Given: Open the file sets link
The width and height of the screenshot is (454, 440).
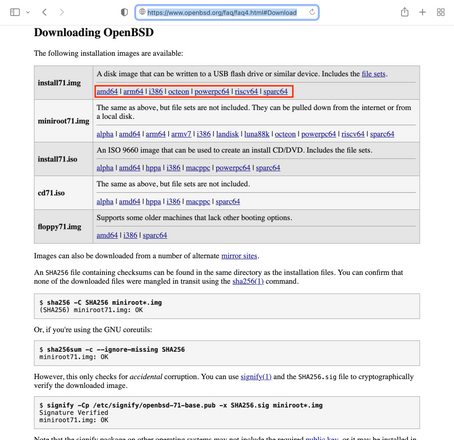Looking at the screenshot, I should 373,74.
